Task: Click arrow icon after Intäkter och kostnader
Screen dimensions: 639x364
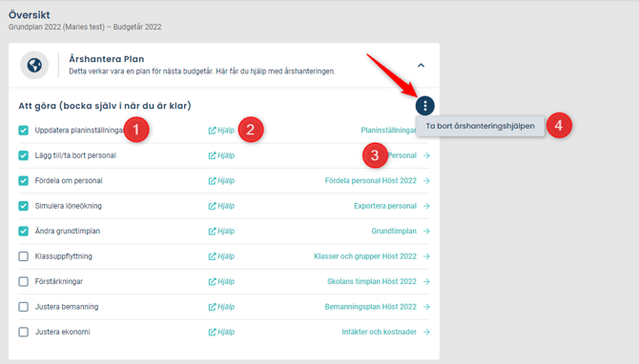Action: coord(426,333)
